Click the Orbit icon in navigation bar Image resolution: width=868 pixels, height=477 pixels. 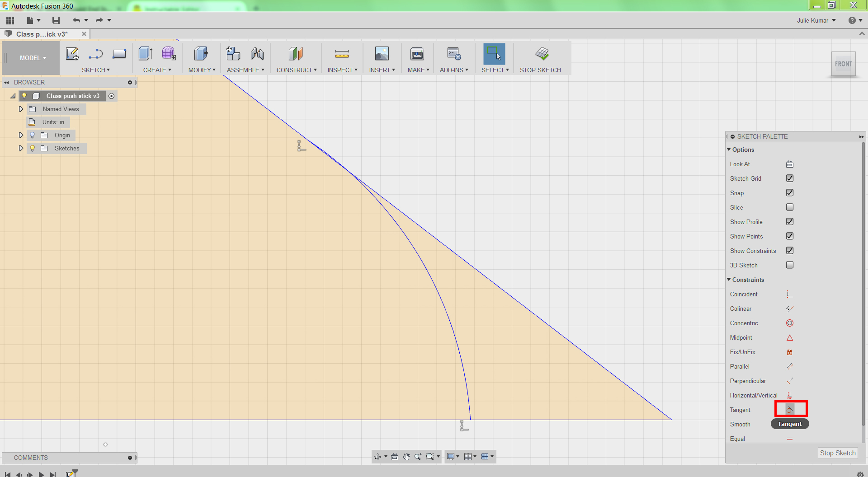coord(377,457)
